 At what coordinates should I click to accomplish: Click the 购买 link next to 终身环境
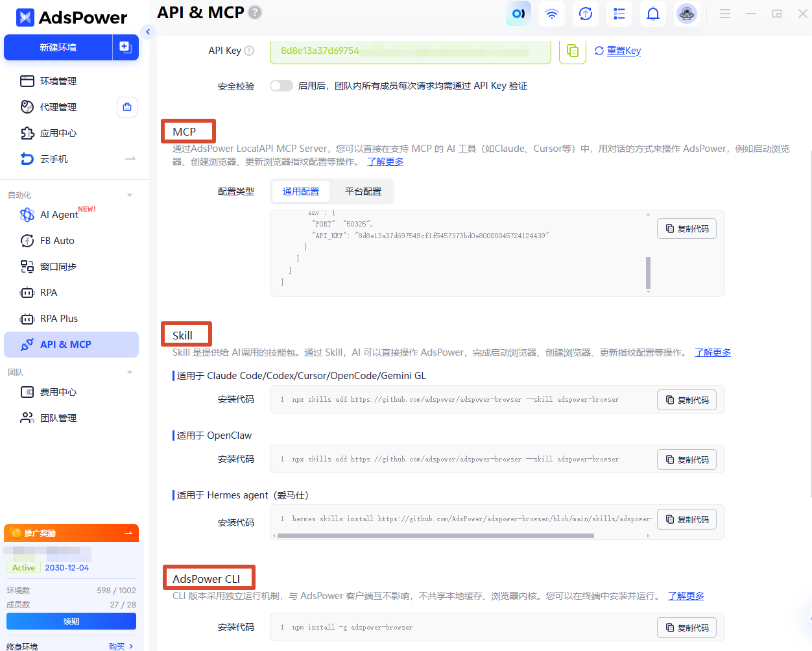[x=121, y=646]
